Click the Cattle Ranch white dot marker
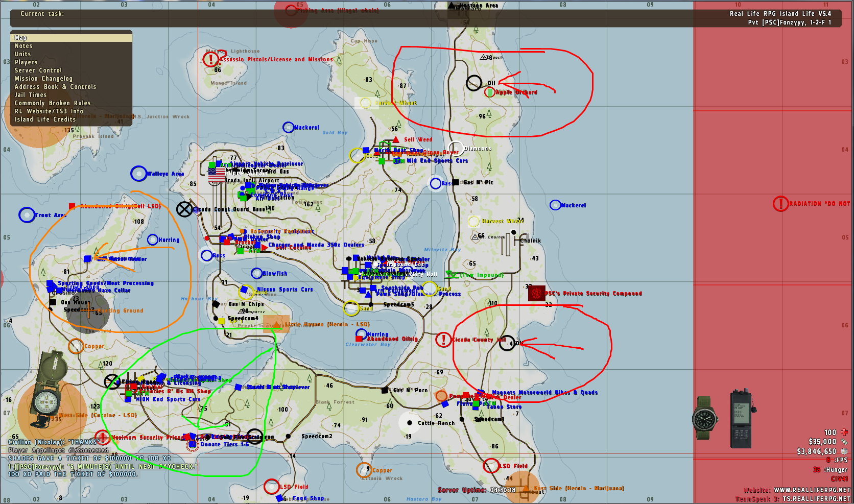The image size is (854, 504). (409, 423)
